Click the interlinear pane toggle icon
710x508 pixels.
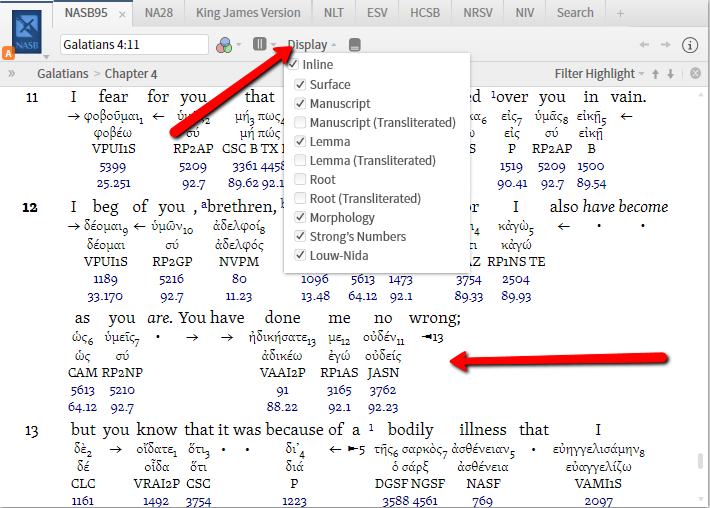tap(355, 45)
